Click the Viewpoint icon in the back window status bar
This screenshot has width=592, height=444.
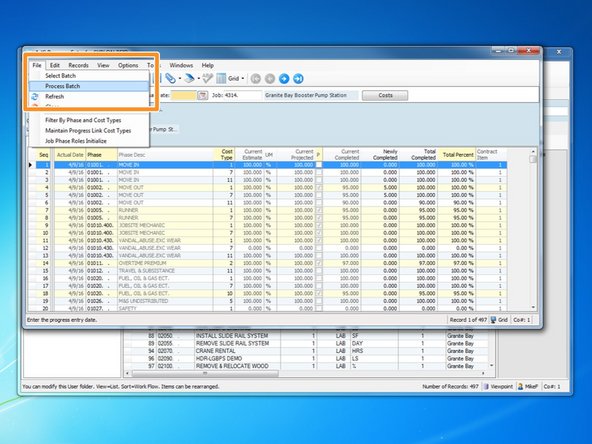click(x=486, y=387)
